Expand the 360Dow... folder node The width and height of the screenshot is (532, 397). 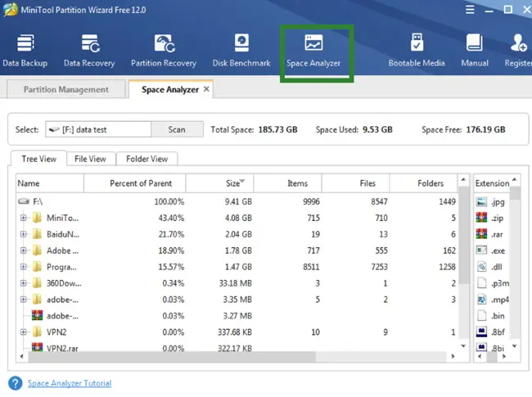pos(24,283)
